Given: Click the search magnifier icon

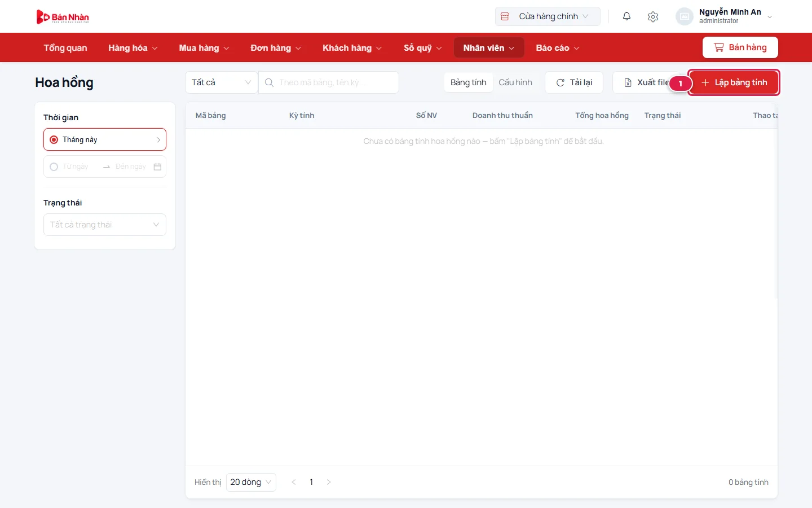Looking at the screenshot, I should pyautogui.click(x=270, y=82).
